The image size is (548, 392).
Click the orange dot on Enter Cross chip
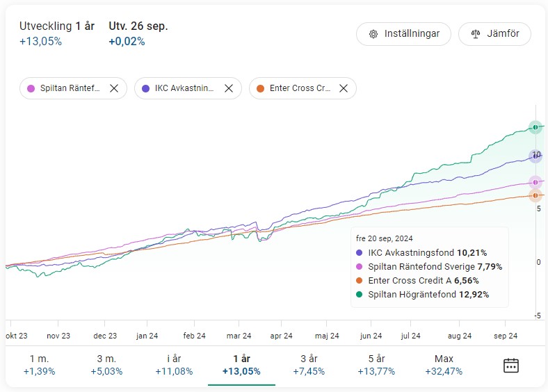(x=260, y=88)
